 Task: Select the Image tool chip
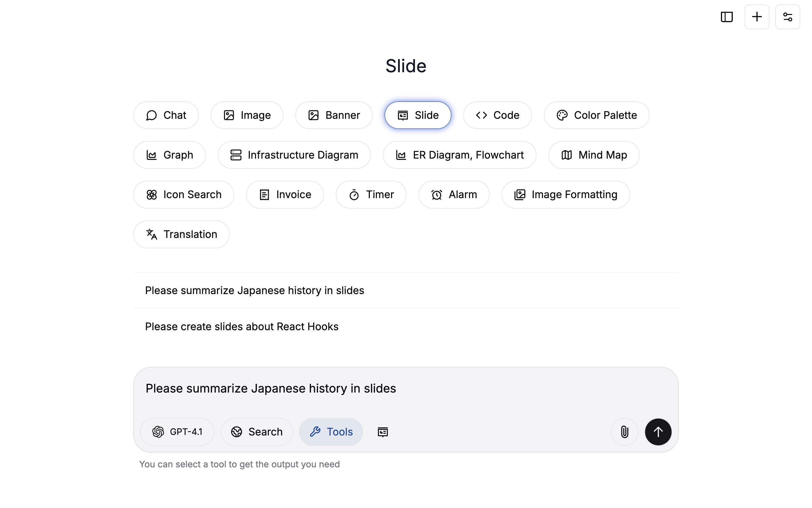247,115
